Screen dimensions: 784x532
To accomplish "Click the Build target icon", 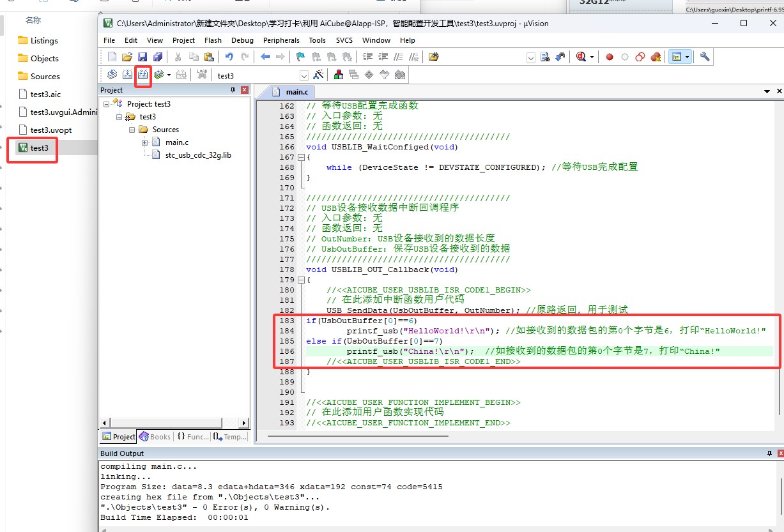I will tap(127, 75).
